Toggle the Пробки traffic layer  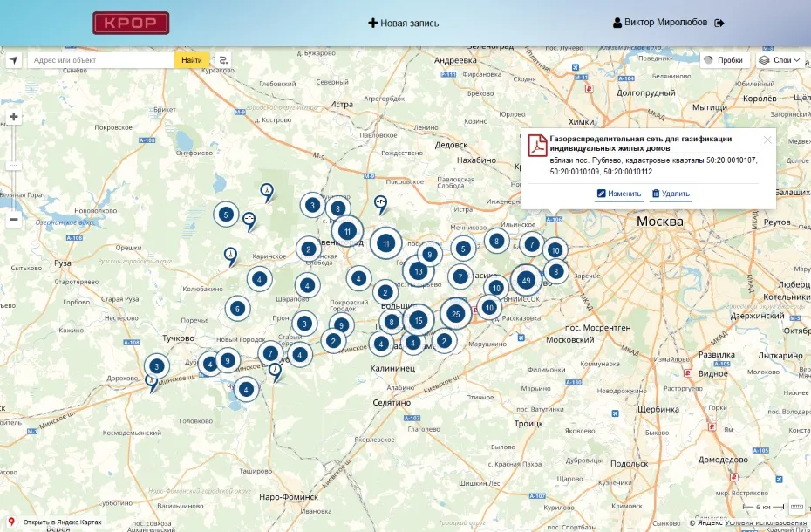coord(723,60)
